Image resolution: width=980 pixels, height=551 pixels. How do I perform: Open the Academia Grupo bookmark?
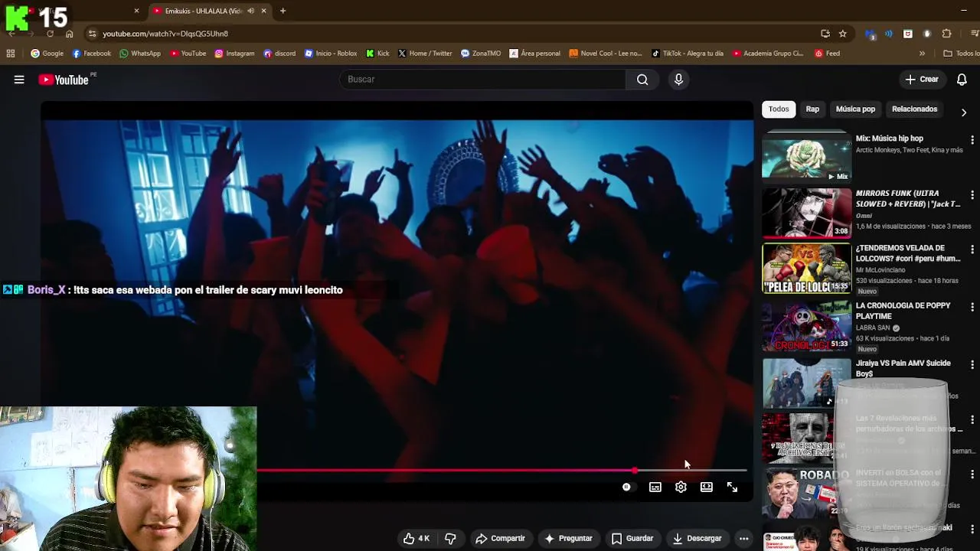[x=768, y=54]
